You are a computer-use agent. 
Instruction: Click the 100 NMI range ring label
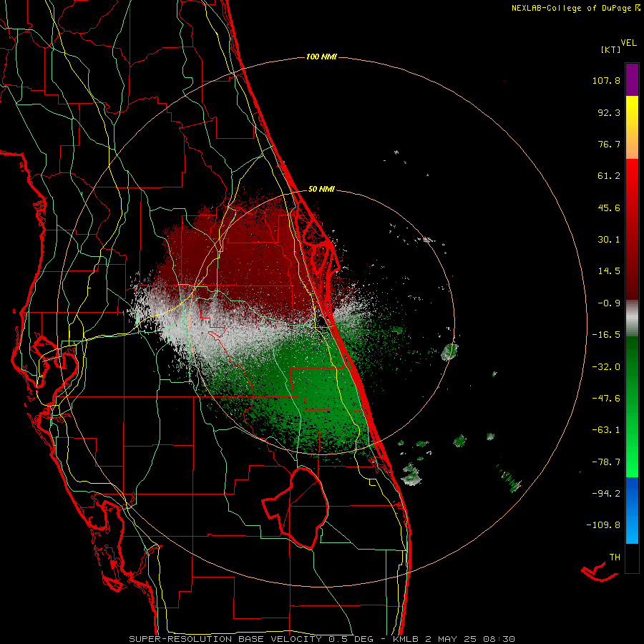click(x=321, y=57)
